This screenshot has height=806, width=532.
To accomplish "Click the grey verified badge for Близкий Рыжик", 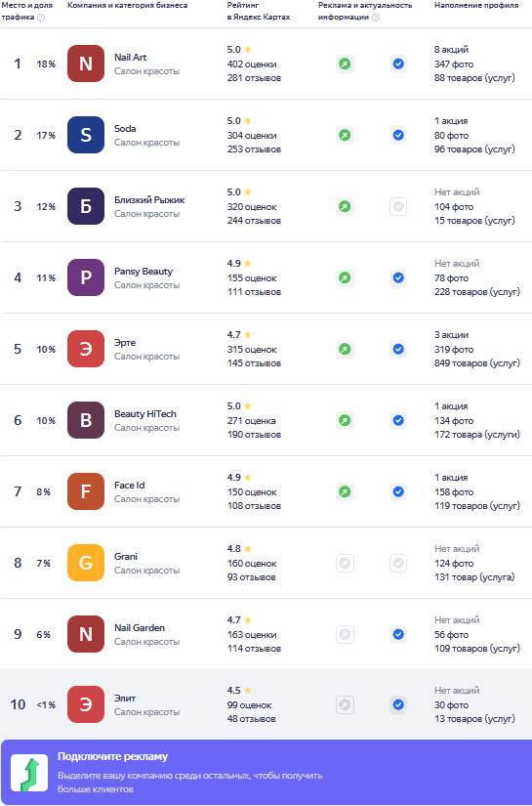I will [398, 207].
